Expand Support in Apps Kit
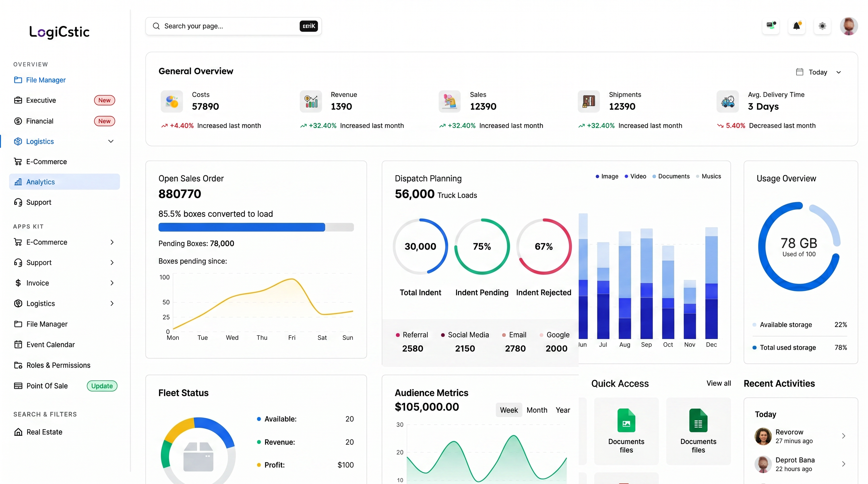The image size is (868, 484). (x=112, y=262)
